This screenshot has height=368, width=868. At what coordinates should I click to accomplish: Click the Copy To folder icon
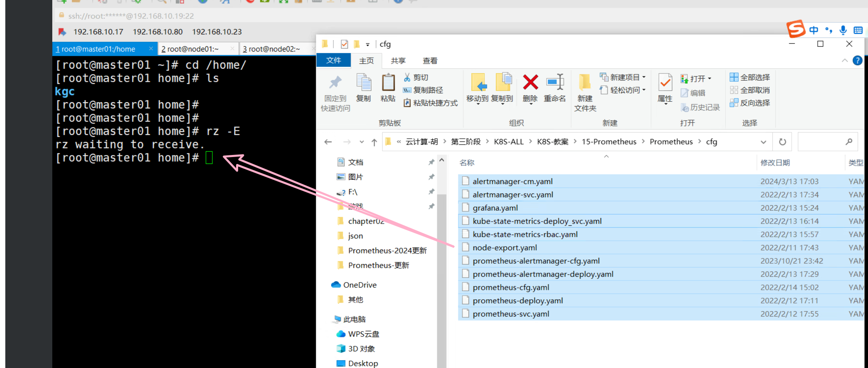coord(503,83)
